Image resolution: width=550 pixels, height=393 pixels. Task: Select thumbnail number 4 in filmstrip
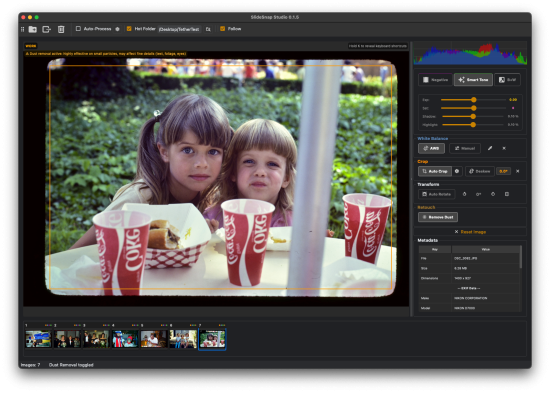[x=125, y=339]
